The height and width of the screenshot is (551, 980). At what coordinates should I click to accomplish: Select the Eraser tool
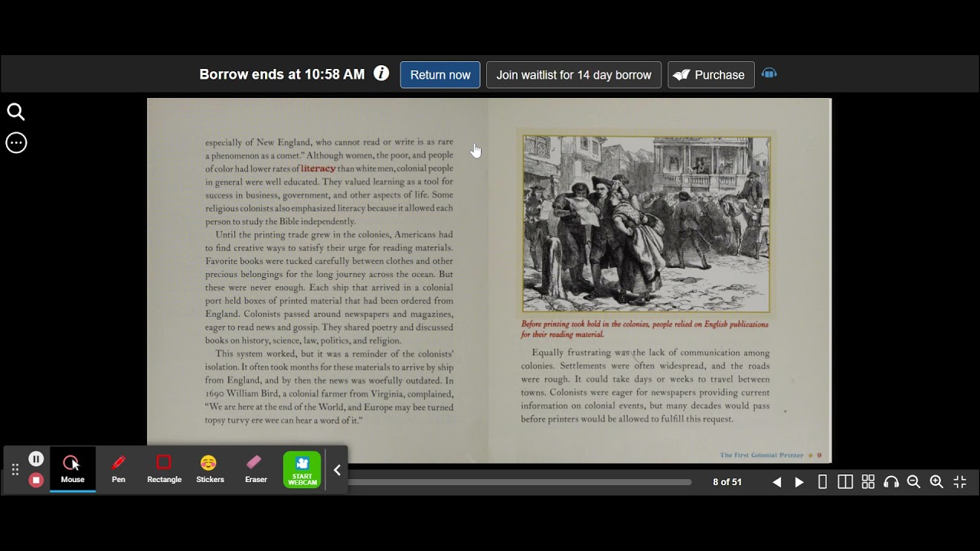click(256, 470)
